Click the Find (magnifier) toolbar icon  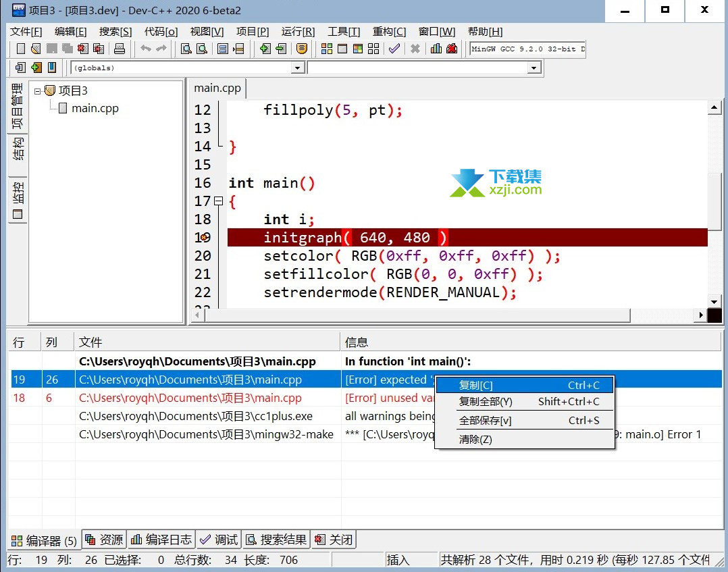186,49
